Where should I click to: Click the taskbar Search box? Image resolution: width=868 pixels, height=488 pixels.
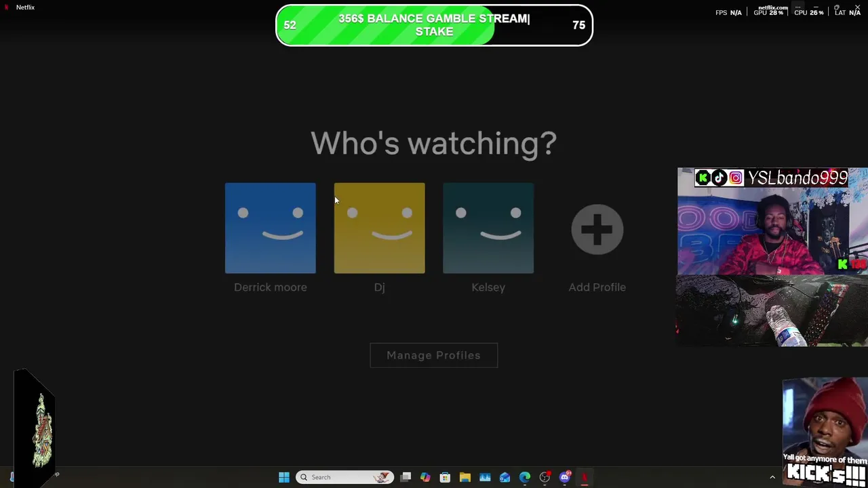[x=344, y=477]
